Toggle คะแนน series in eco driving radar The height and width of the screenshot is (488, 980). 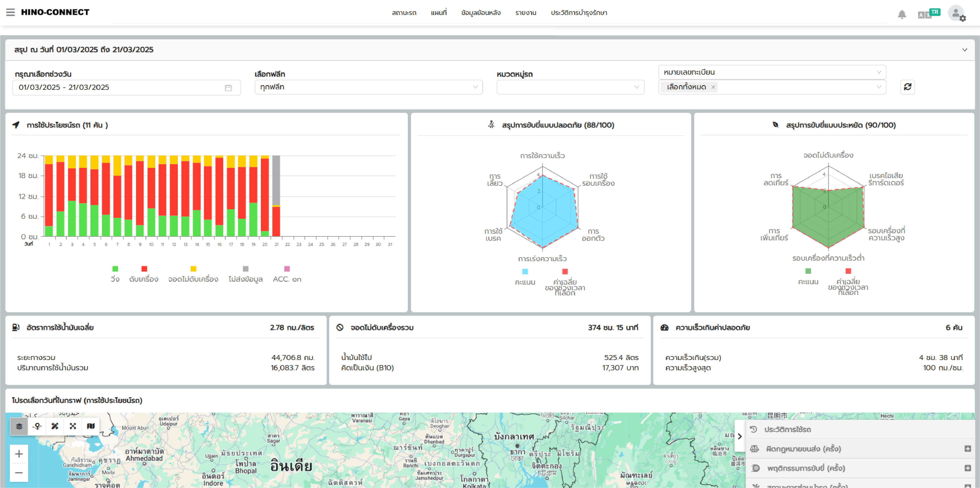[x=808, y=277]
